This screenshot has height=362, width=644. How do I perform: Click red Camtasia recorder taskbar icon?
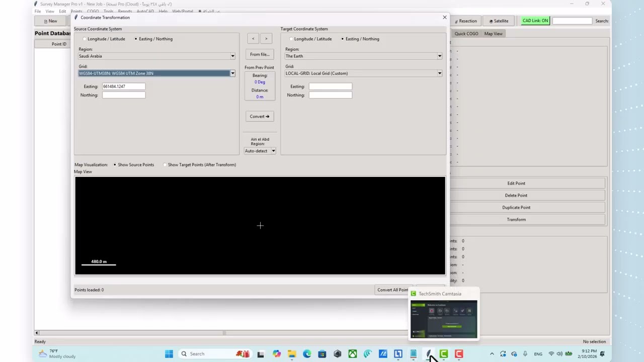(x=459, y=354)
